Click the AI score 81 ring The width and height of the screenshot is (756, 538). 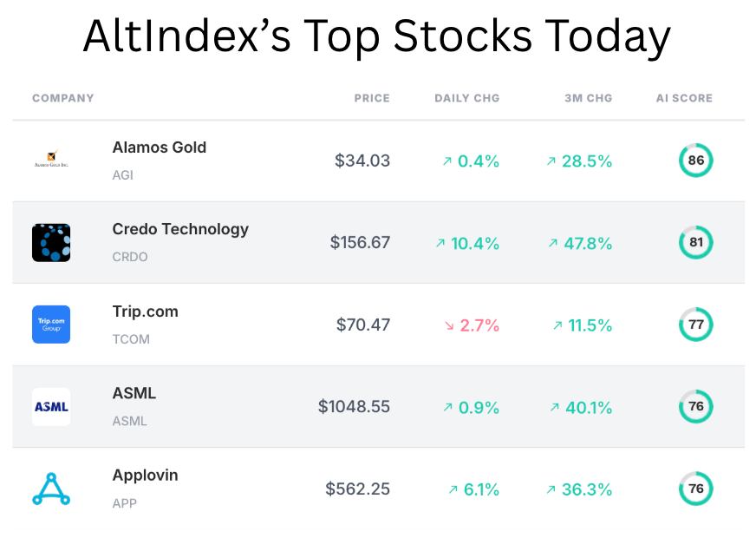pyautogui.click(x=695, y=242)
